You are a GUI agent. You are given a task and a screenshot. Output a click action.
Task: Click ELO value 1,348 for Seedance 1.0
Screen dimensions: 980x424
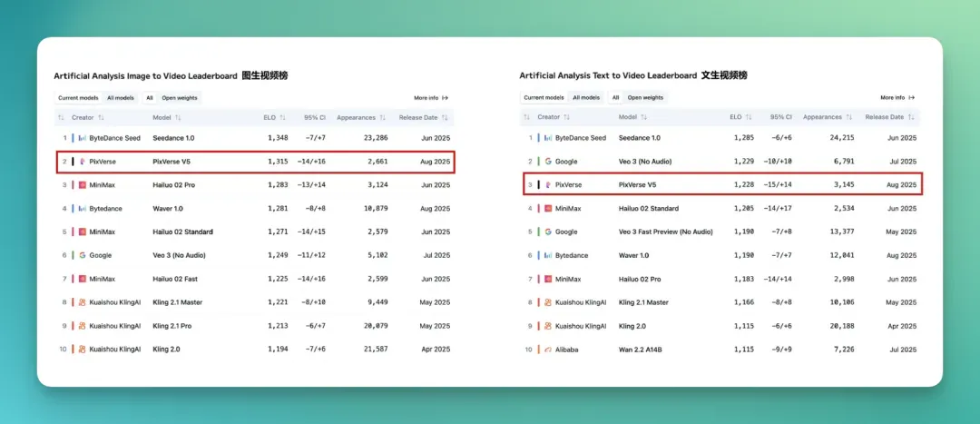tap(278, 138)
